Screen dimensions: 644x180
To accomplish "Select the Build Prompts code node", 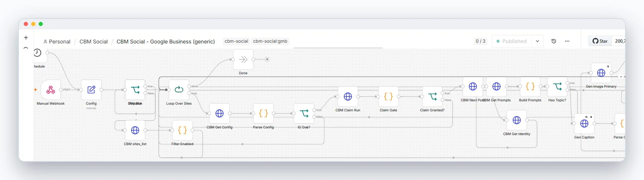I will (530, 86).
